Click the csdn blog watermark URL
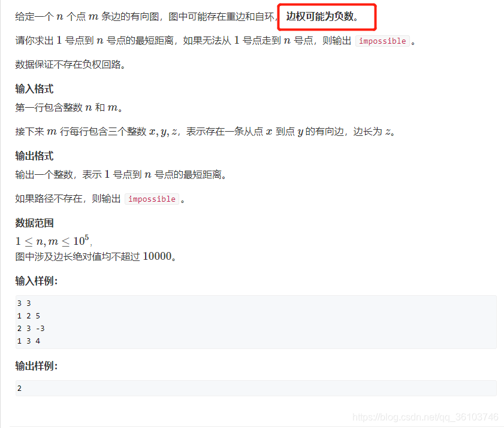The width and height of the screenshot is (504, 428). tap(425, 417)
